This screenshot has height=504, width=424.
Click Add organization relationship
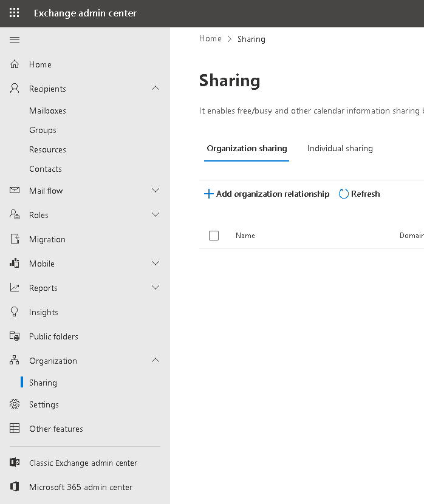pyautogui.click(x=266, y=193)
